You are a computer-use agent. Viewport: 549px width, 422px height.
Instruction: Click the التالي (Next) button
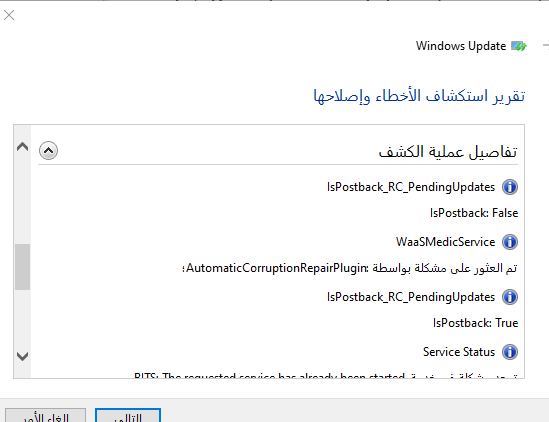[x=128, y=415]
